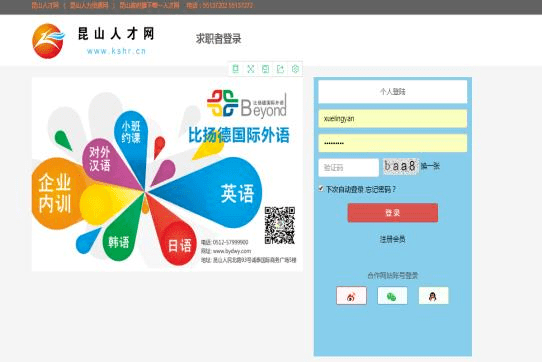Click the Weibo login icon
The width and height of the screenshot is (542, 362).
351,296
